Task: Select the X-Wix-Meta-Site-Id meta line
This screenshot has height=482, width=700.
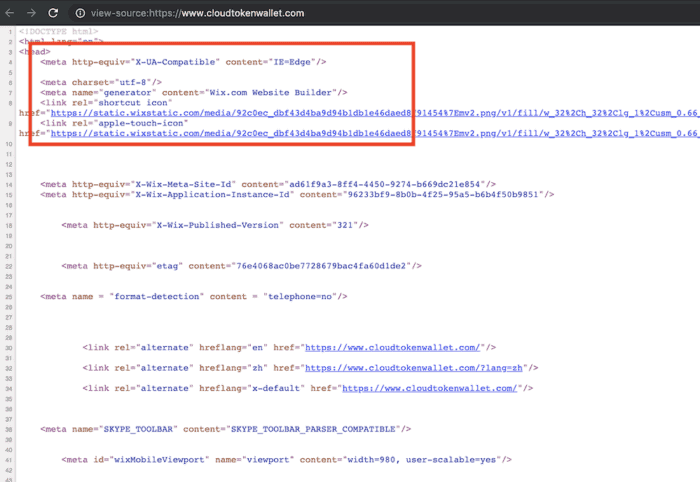Action: [268, 184]
